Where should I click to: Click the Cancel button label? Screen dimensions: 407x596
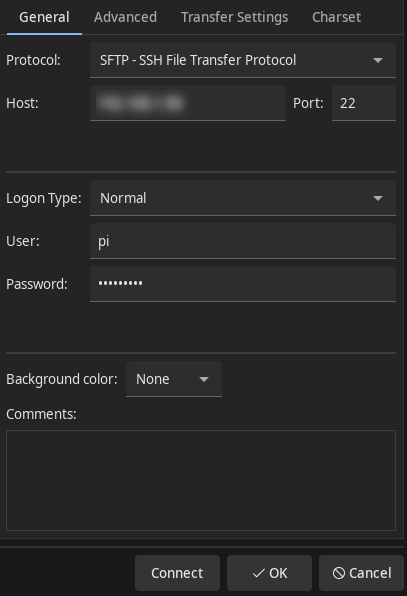370,573
